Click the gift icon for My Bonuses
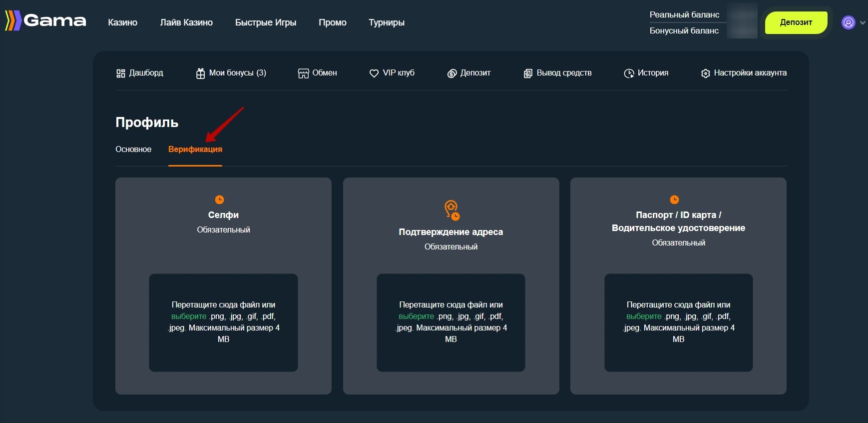868x423 pixels. 200,73
